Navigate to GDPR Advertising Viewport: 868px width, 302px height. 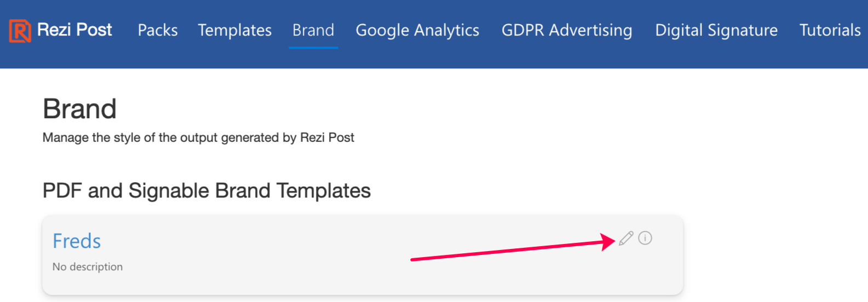pos(567,30)
